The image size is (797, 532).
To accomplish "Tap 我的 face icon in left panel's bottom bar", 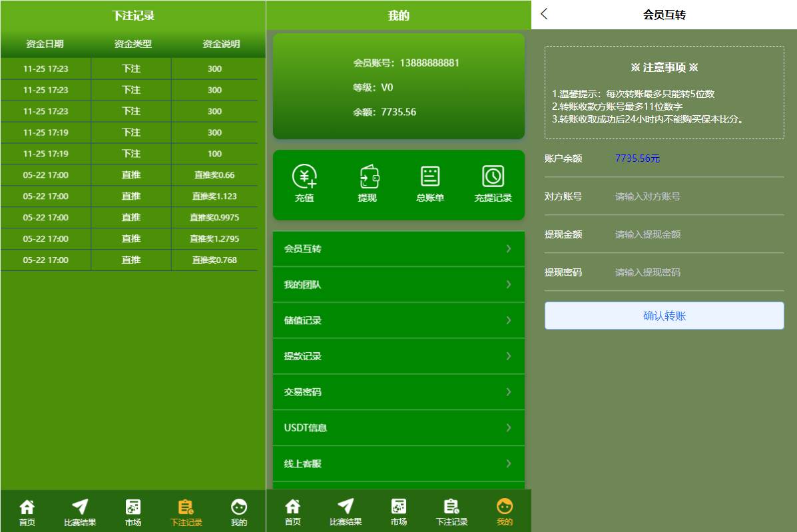I will 239,507.
